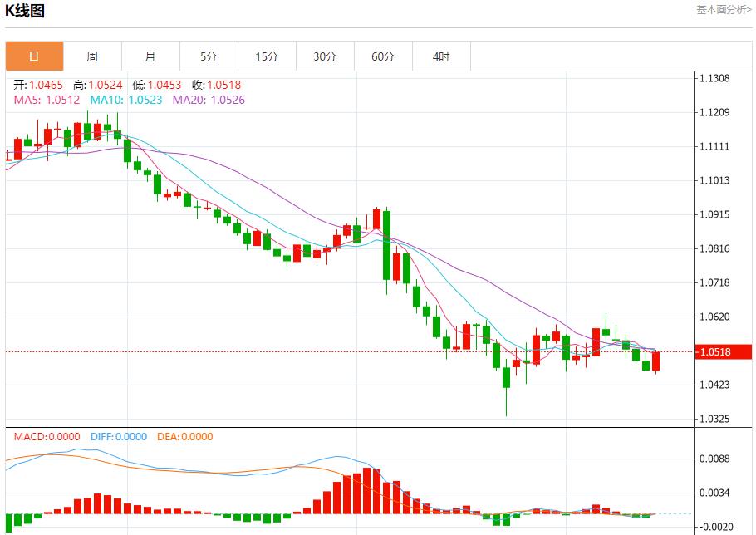Choose the 60分 interval tab

(383, 56)
